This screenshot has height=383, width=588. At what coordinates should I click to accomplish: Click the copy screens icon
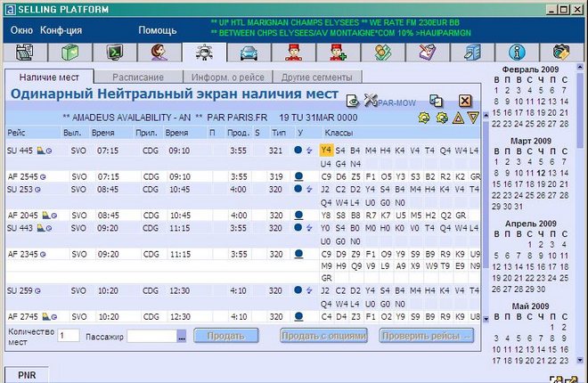(x=436, y=101)
